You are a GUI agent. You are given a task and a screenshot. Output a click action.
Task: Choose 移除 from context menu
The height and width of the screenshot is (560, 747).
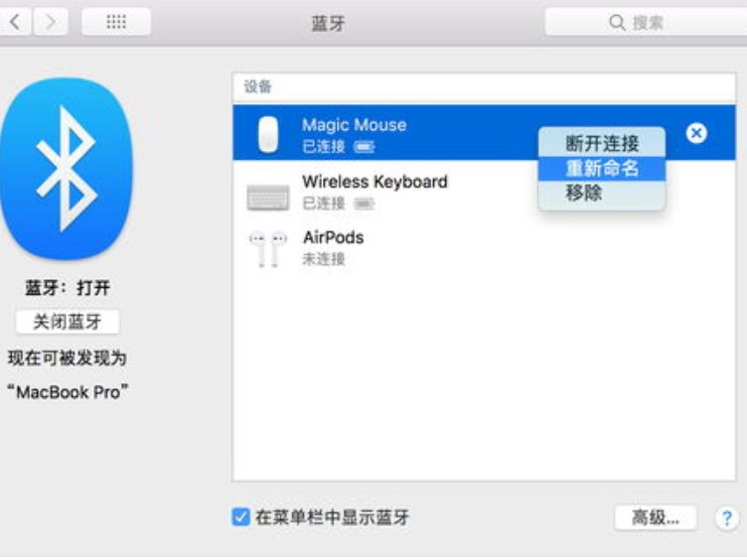tap(602, 193)
